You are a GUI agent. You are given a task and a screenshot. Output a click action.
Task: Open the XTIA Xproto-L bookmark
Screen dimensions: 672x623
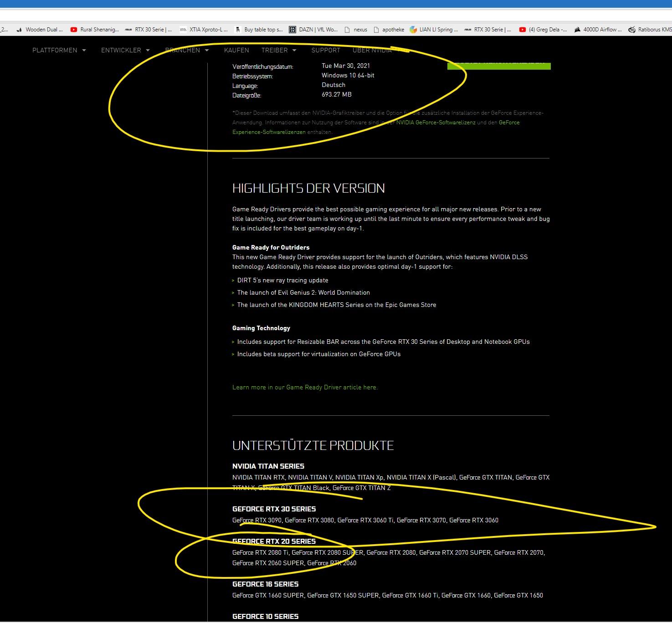[x=203, y=30]
